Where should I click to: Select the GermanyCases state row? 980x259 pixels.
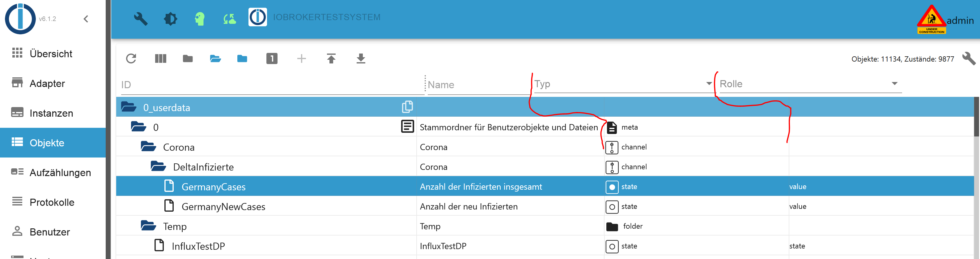pos(545,187)
